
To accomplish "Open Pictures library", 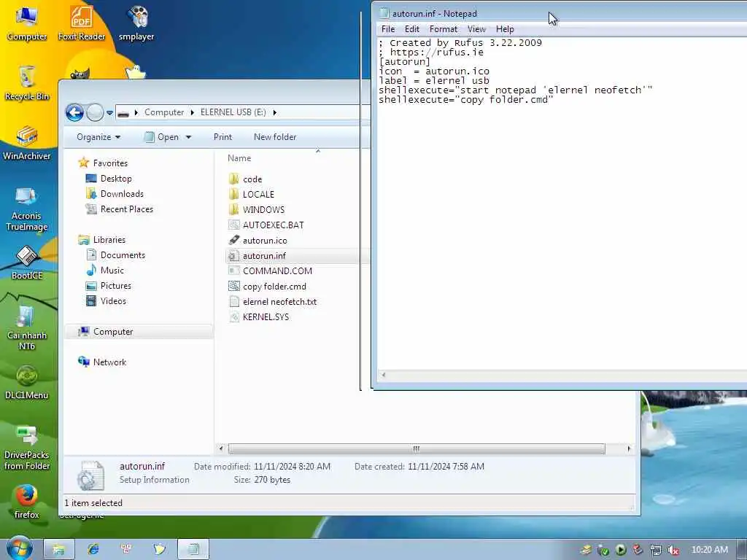I will click(116, 286).
